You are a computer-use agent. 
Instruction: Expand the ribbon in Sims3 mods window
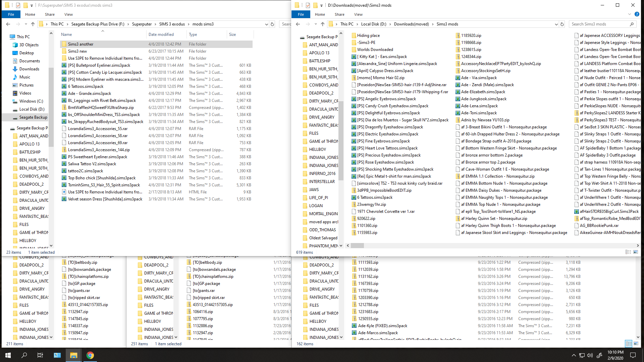pos(629,14)
